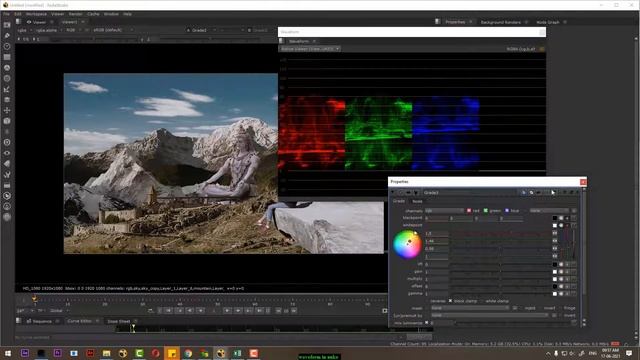The image size is (640, 360).
Task: Open the Deep nodes toolbar icon
Action: tap(7, 142)
